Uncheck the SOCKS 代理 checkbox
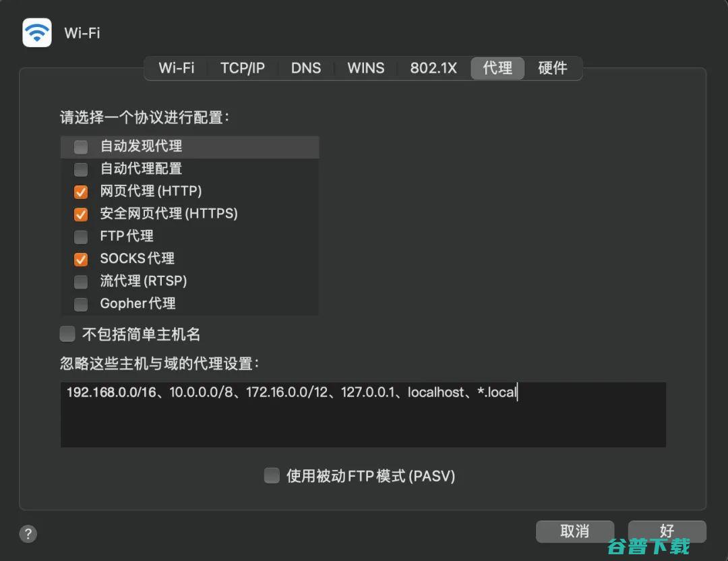Viewport: 728px width, 561px height. point(81,259)
